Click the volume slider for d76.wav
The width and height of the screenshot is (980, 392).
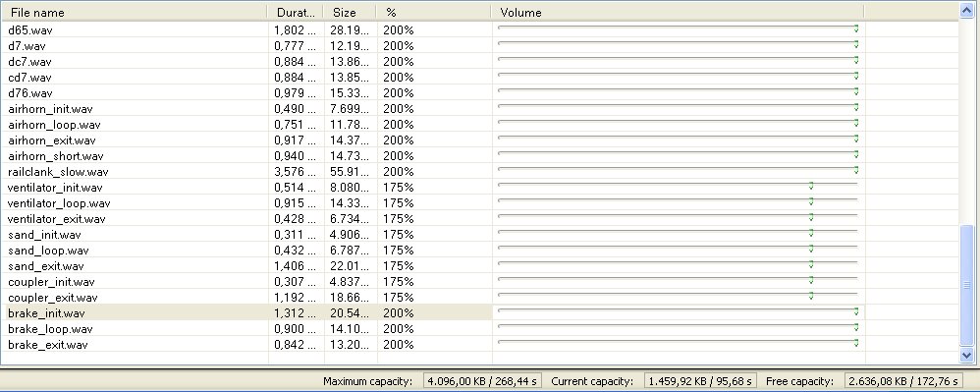[x=678, y=90]
